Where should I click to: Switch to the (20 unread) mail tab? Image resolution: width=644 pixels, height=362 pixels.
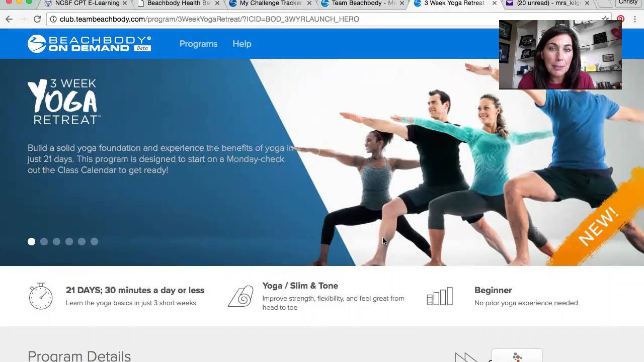(548, 4)
